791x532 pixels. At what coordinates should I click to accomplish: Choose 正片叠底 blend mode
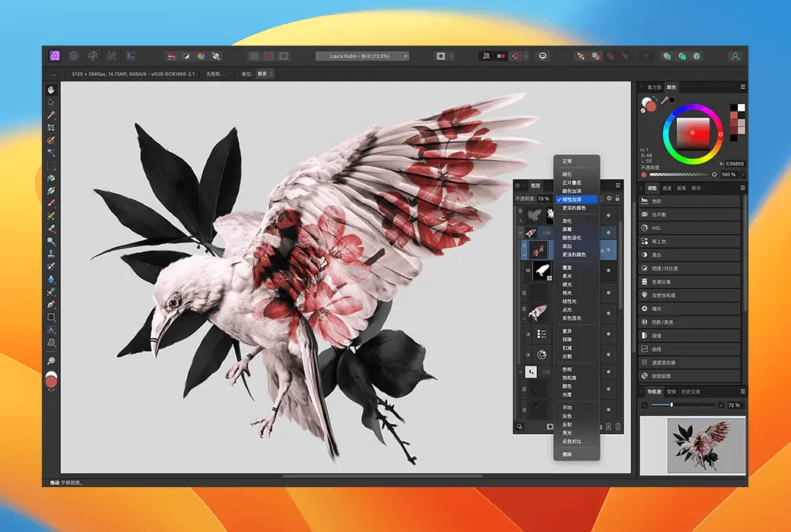coord(577,182)
